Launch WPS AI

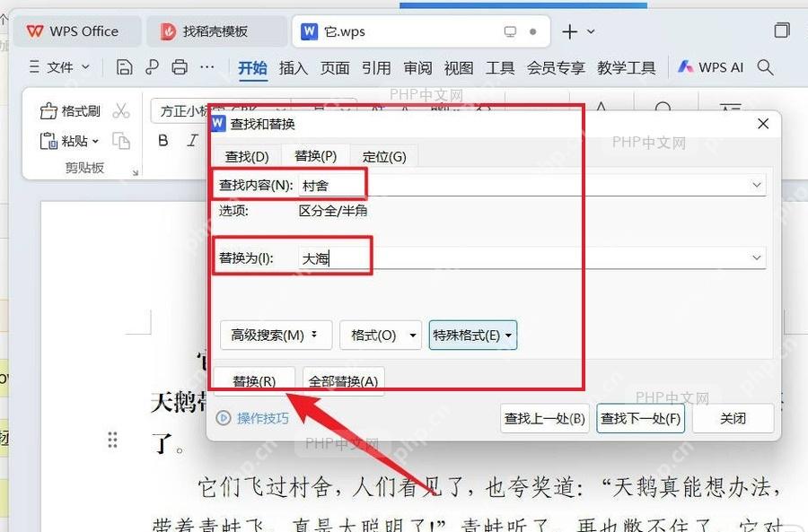click(711, 67)
